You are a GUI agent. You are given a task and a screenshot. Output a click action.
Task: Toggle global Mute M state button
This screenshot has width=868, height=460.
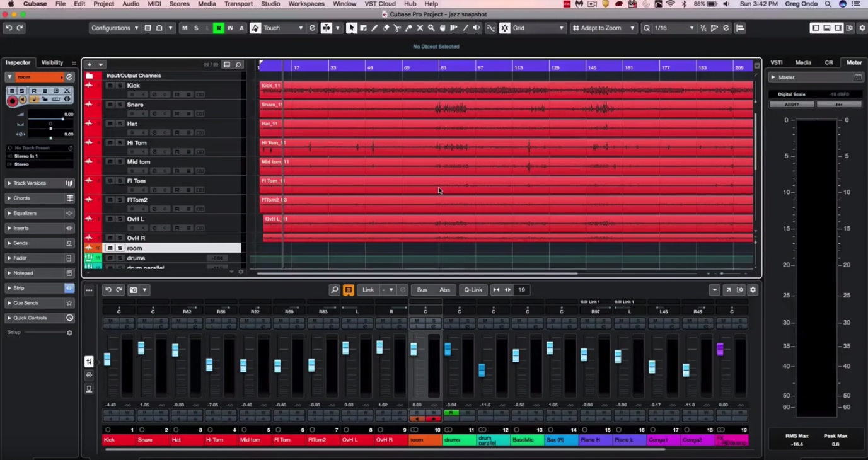coord(185,28)
